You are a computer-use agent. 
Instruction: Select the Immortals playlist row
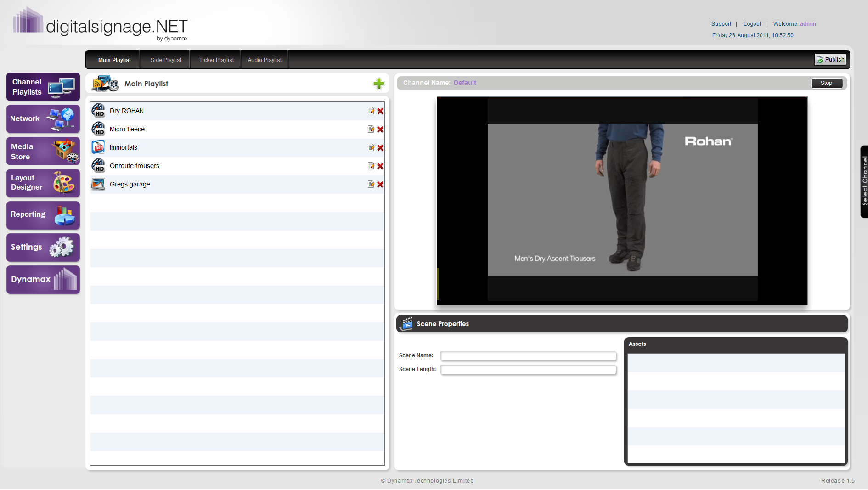point(237,148)
